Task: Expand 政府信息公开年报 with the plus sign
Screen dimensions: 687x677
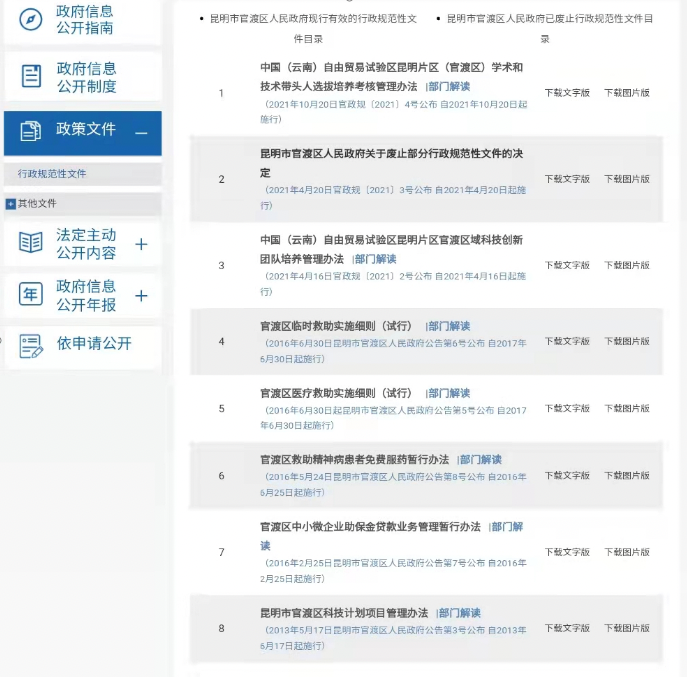Action: click(x=141, y=296)
